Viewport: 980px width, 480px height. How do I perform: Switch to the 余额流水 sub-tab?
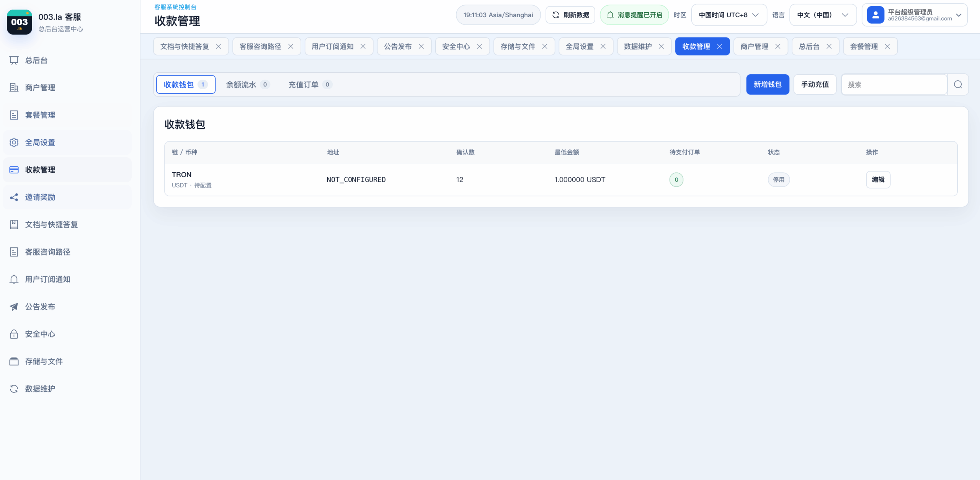(x=248, y=85)
